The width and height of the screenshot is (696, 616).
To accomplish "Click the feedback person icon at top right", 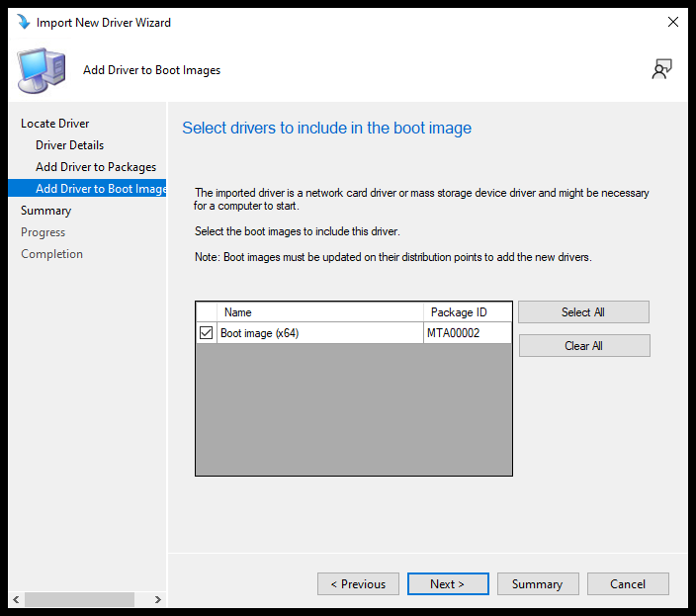I will click(x=661, y=69).
